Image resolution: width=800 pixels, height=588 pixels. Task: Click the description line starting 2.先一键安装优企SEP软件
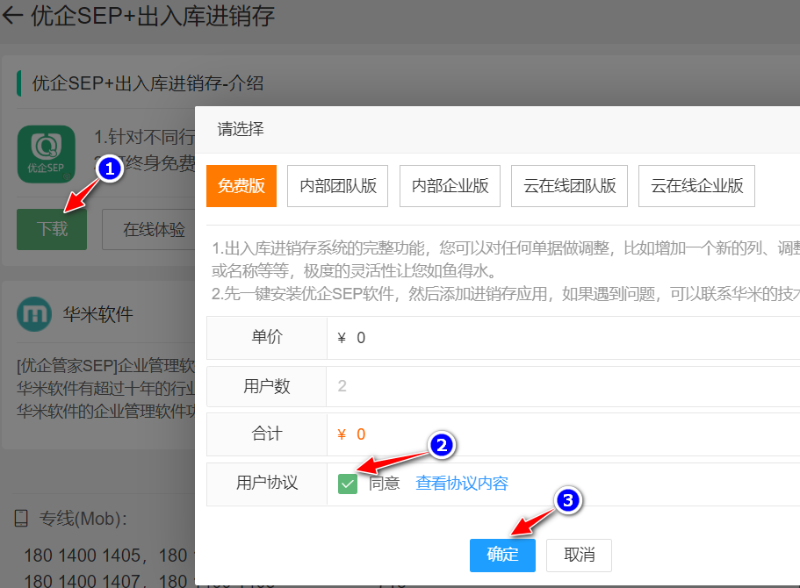point(506,294)
